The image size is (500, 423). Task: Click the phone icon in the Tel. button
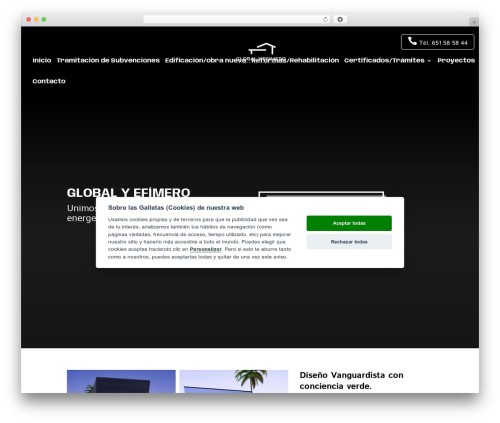coord(412,41)
